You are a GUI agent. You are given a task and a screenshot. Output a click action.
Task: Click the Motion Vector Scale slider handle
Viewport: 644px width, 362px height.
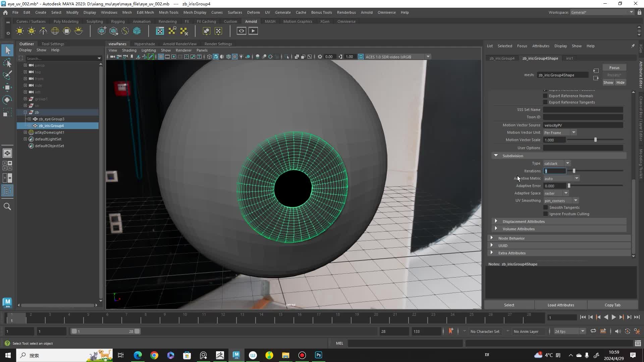tap(595, 140)
